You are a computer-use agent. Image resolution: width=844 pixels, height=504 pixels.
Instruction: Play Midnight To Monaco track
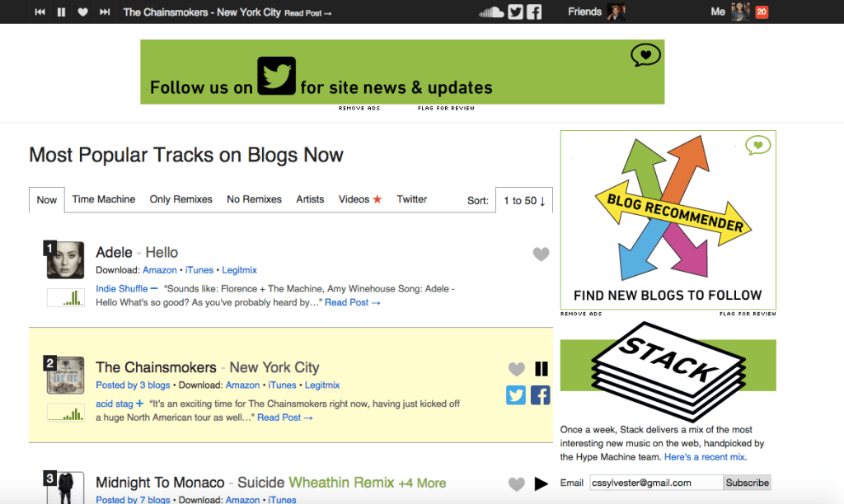pos(541,483)
